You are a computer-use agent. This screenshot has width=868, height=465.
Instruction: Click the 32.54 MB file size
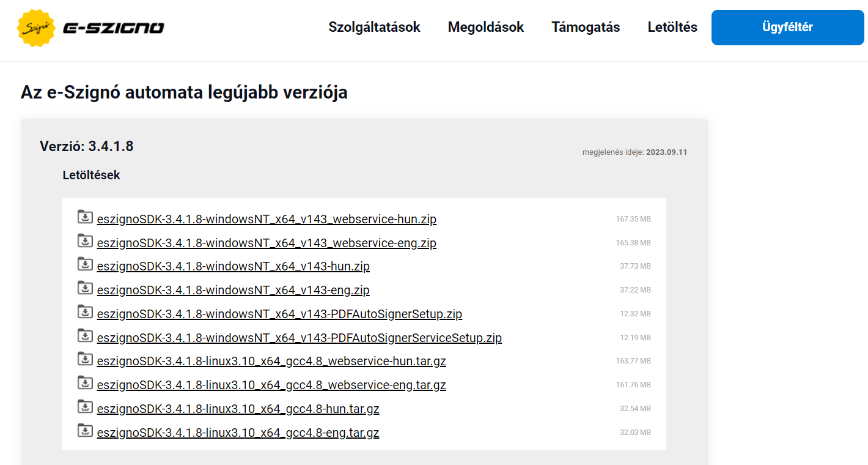coord(635,409)
